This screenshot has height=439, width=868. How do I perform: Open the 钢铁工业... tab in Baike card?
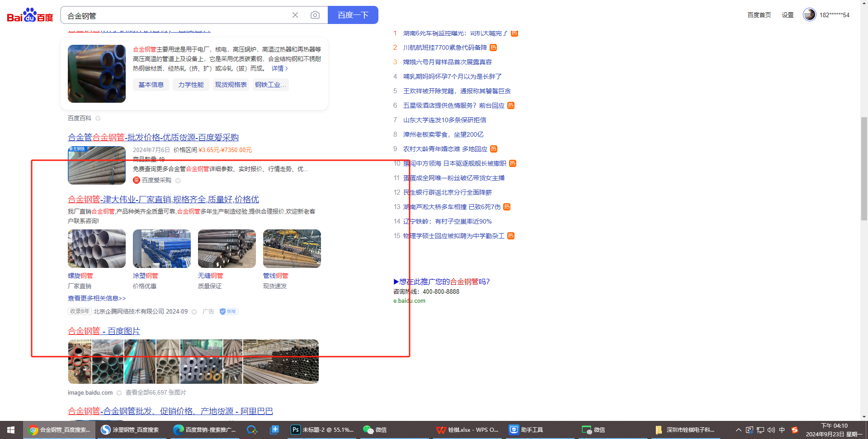pyautogui.click(x=270, y=85)
